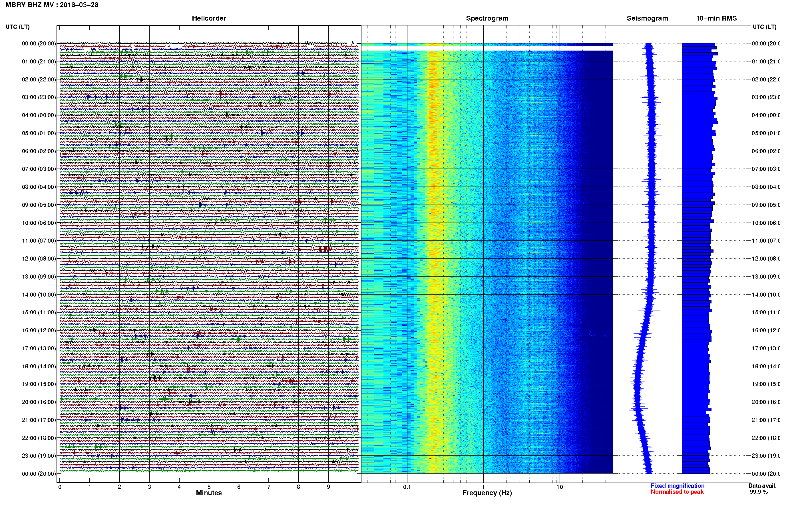Pick left-axis label '06:00 (02:00)'

pos(39,151)
